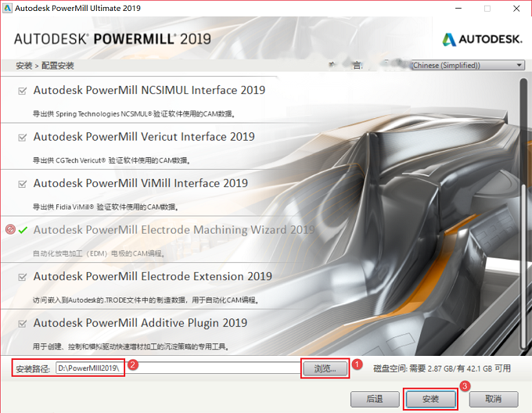Close the PowerMill installer window
Viewport: 532px width, 413px height.
[516, 9]
